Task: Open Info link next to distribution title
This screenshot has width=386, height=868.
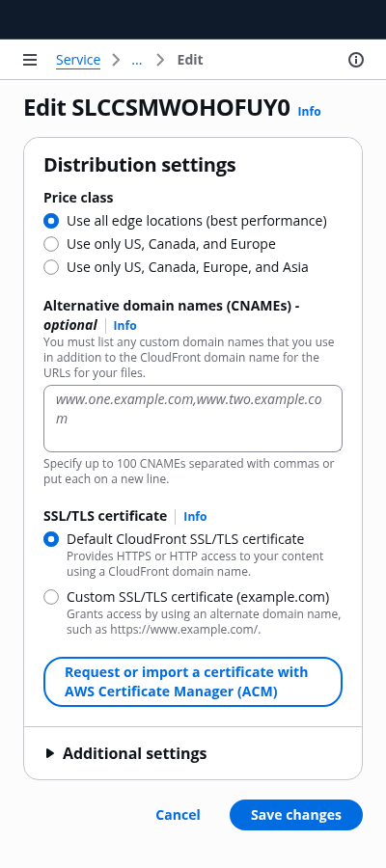Action: tap(309, 111)
